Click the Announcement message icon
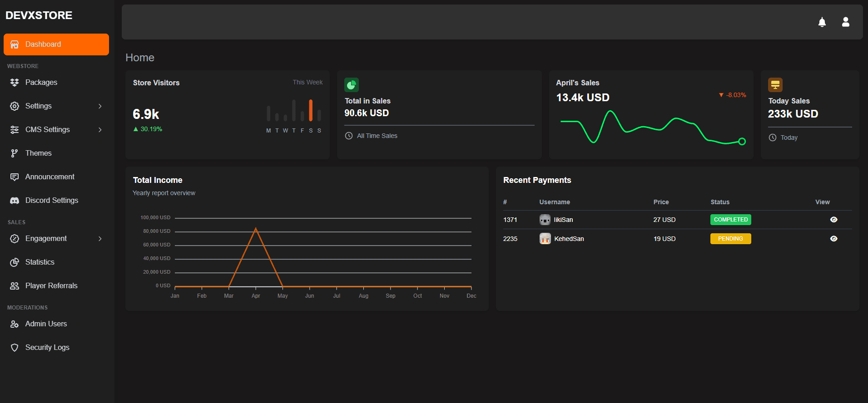 click(x=15, y=177)
